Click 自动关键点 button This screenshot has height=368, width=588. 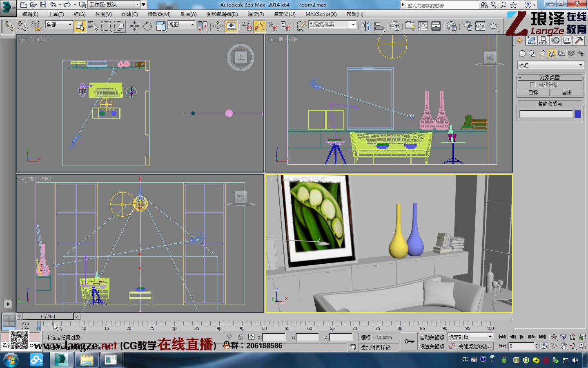click(432, 337)
